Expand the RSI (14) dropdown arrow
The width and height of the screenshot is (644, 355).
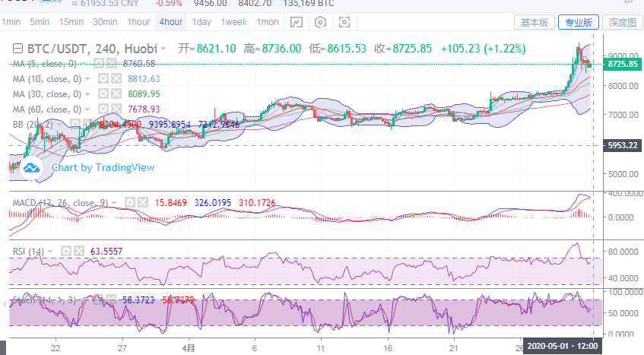pyautogui.click(x=50, y=251)
